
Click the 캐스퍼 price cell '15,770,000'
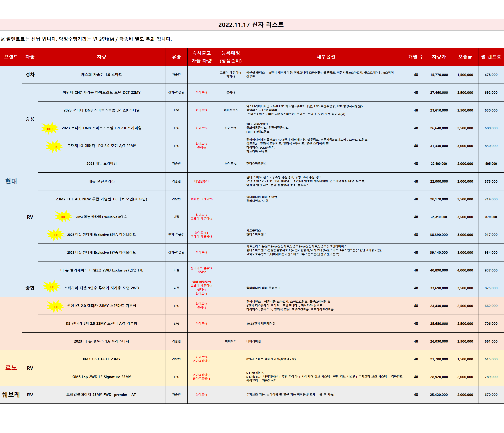[x=439, y=75]
